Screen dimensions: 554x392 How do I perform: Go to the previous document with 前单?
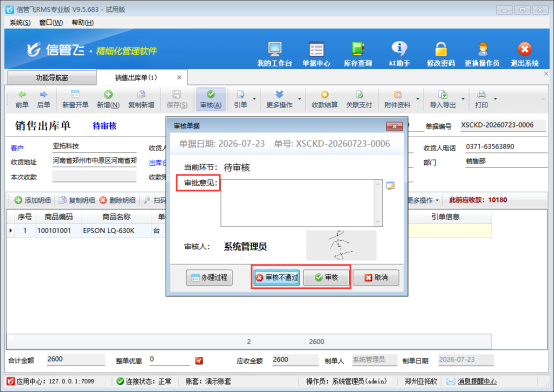[22, 99]
